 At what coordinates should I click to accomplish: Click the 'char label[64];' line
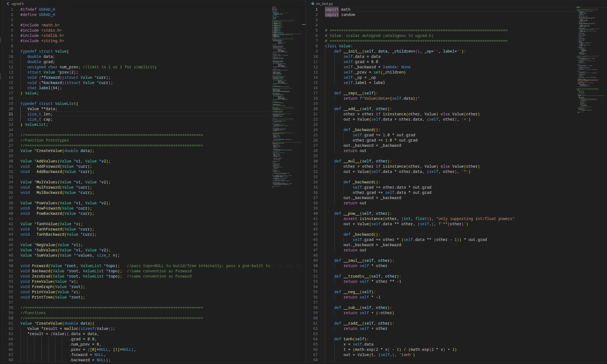pos(45,88)
